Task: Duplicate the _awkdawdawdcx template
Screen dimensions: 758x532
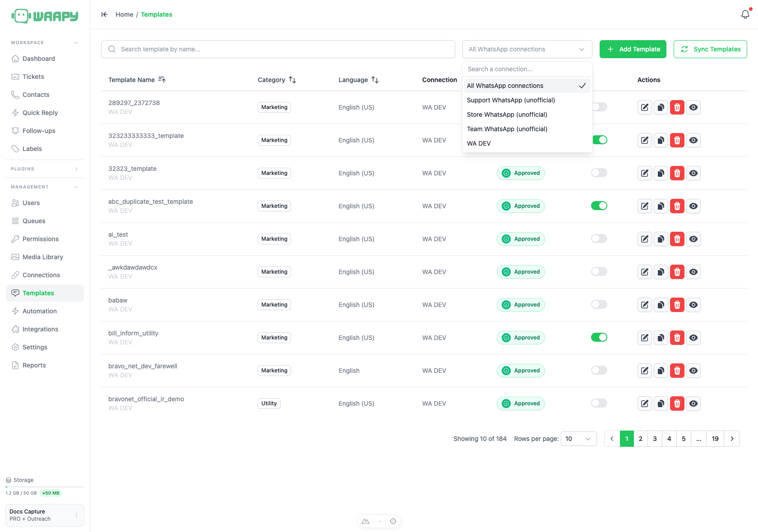Action: (661, 272)
